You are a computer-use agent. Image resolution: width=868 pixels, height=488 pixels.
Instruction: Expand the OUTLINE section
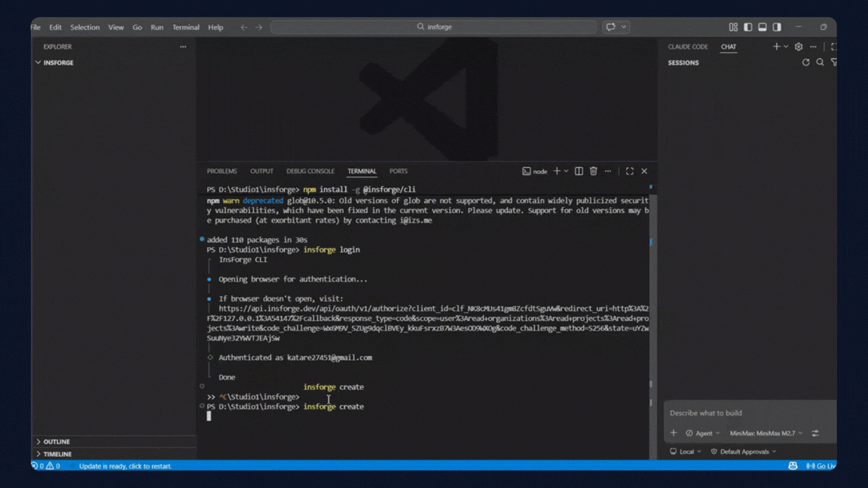pos(57,441)
